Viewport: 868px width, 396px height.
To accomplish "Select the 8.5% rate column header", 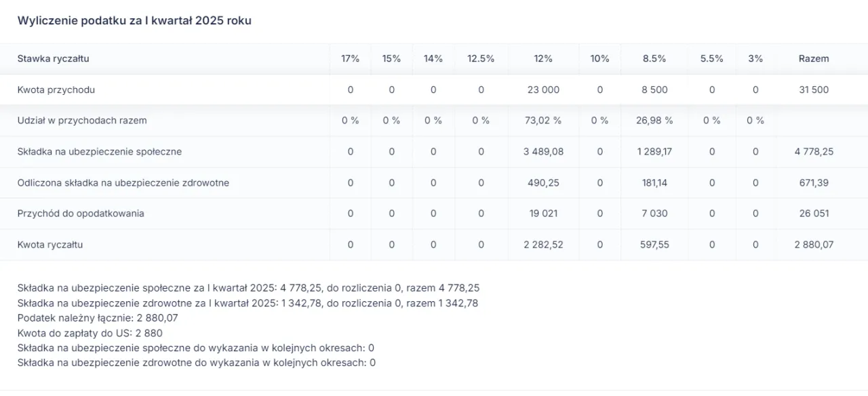I will coord(654,58).
